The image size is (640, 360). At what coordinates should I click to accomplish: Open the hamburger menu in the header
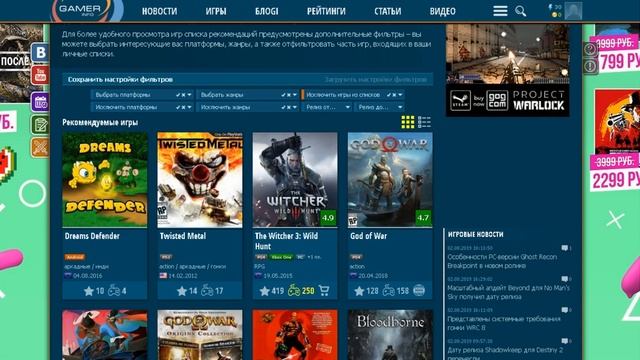[500, 11]
